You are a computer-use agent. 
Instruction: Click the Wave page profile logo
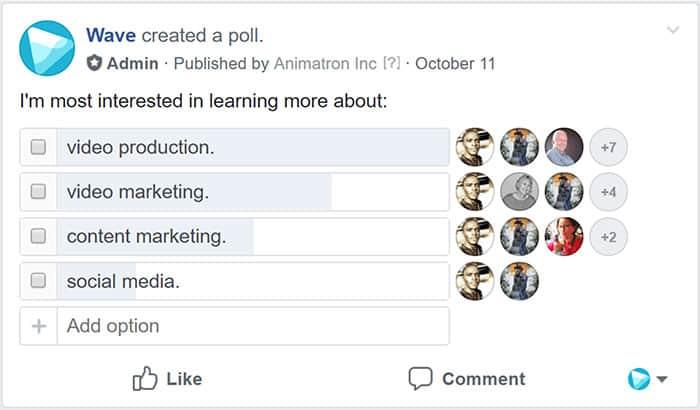tap(47, 48)
